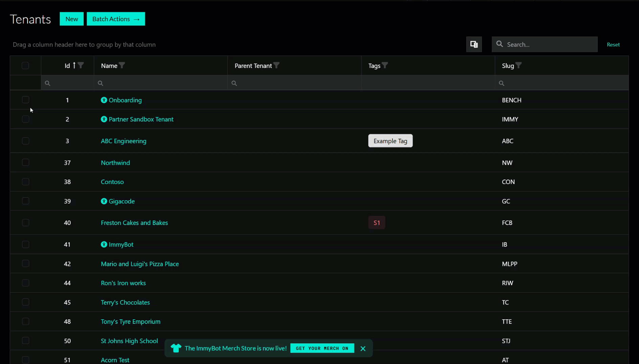This screenshot has height=364, width=639.
Task: Click the Tags column filter funnel
Action: tap(385, 65)
